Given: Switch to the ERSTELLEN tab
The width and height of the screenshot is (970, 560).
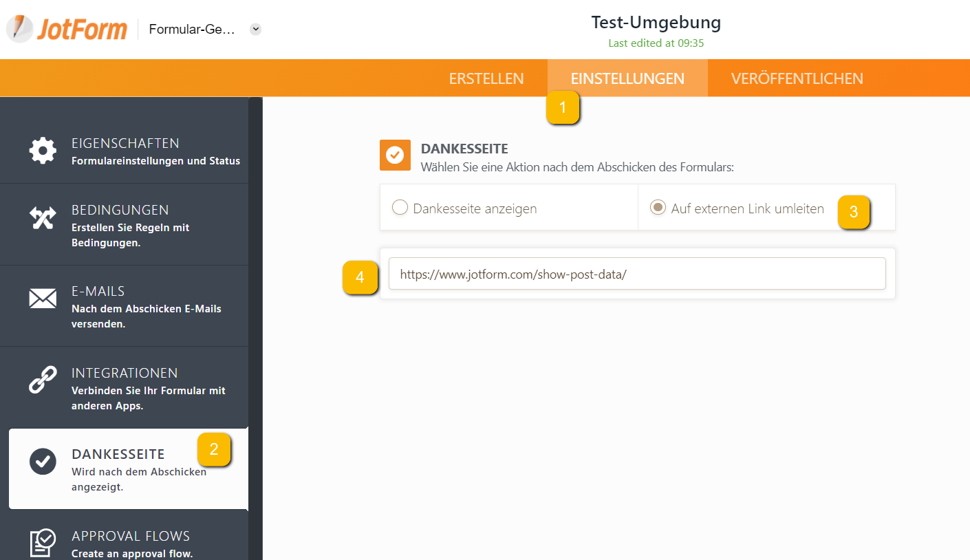Looking at the screenshot, I should coord(486,78).
